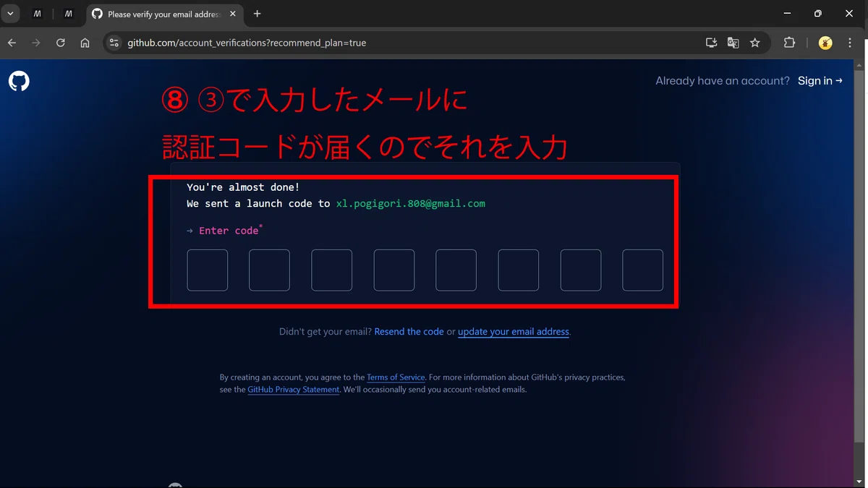Click the xl.pogigori.808@gmail.com email text
Screen dimensions: 868x488
(411, 204)
